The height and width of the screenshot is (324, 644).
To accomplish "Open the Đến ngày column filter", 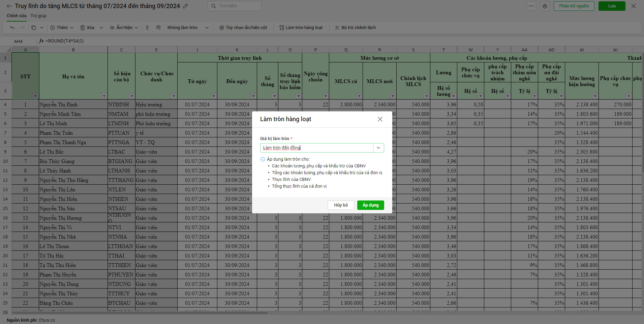I will 253,96.
